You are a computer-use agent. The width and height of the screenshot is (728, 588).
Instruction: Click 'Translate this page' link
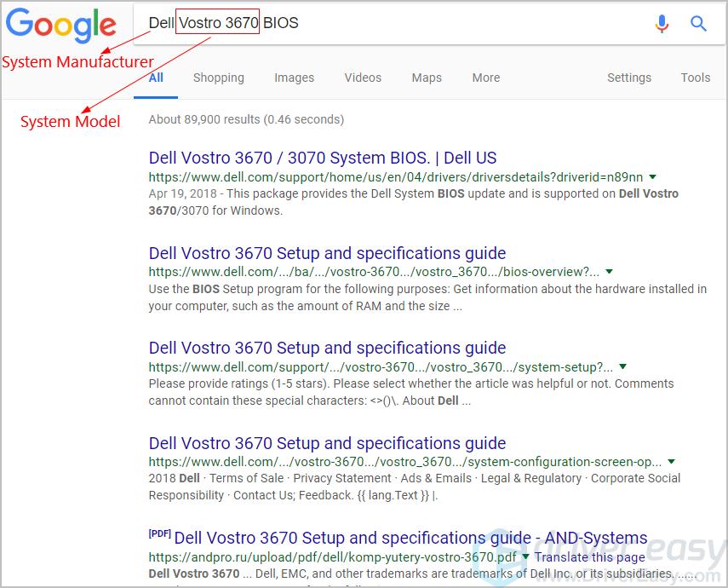click(590, 556)
